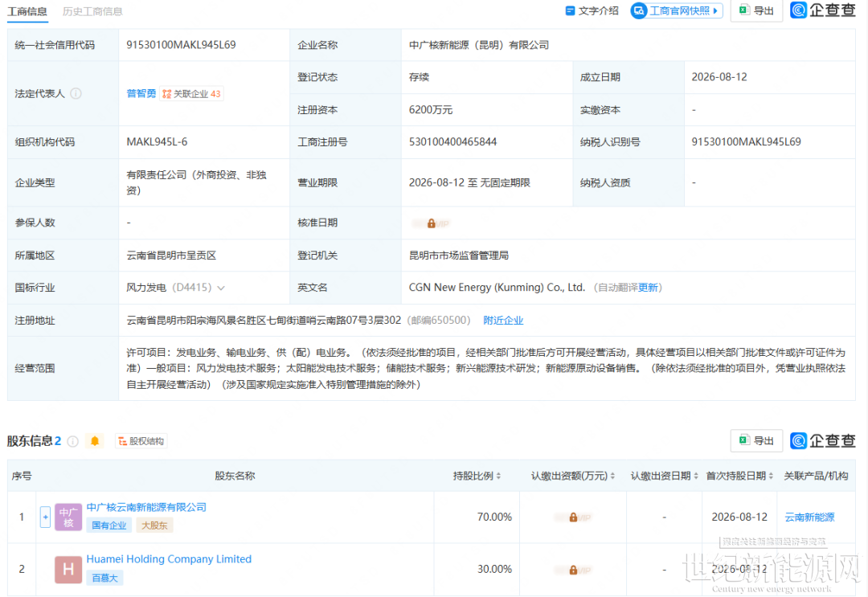Screen dimensions: 868x597
Task: Select 30.00% shareholding value
Action: [494, 570]
